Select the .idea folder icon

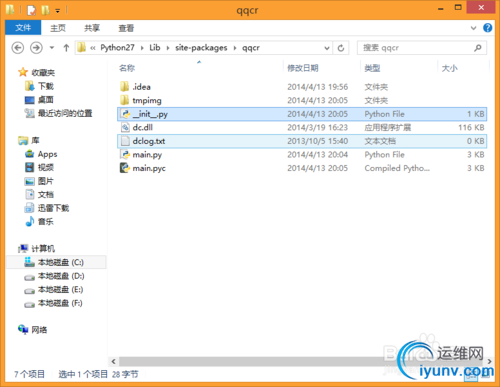coord(125,87)
